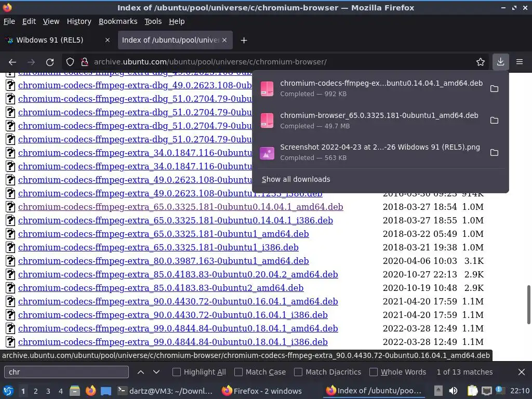Open downloaded Screenshot 2022-04-23 png file

pos(371,152)
